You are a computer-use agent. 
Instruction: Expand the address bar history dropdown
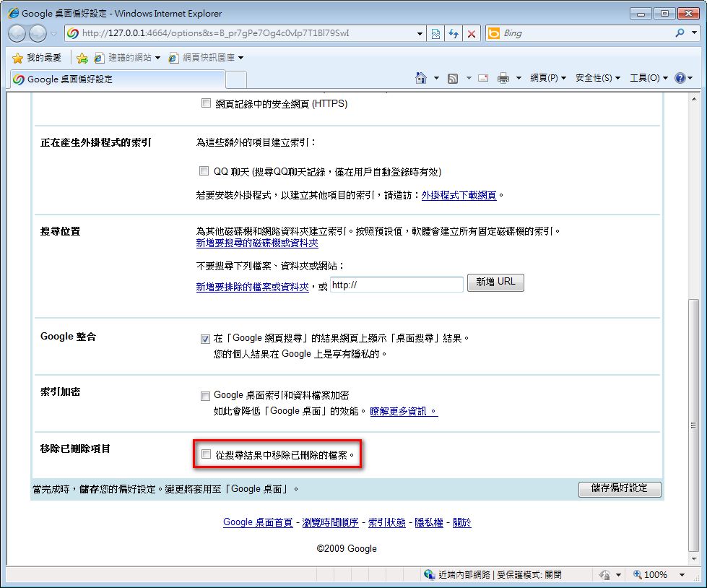point(420,33)
